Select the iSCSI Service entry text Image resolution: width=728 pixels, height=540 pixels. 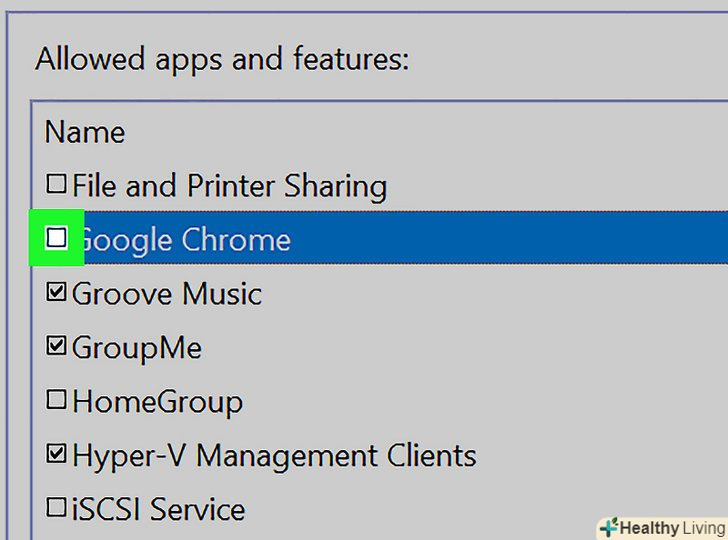click(158, 509)
